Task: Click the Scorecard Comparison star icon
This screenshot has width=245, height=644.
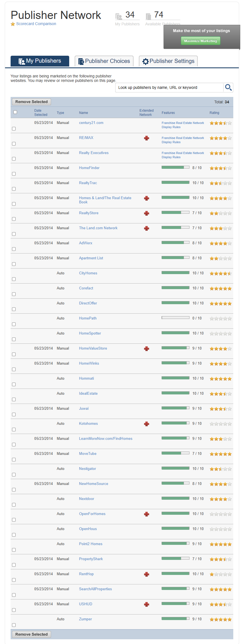Action: pos(13,24)
